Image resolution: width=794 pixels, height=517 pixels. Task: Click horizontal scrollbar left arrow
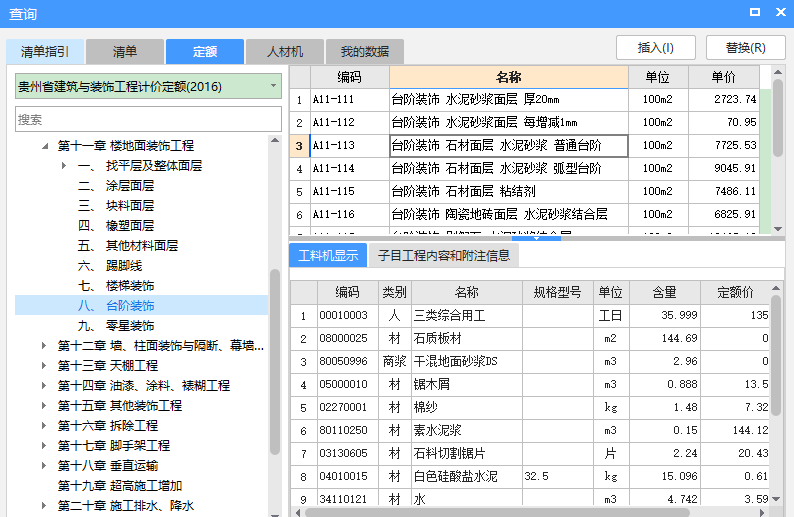coord(298,512)
